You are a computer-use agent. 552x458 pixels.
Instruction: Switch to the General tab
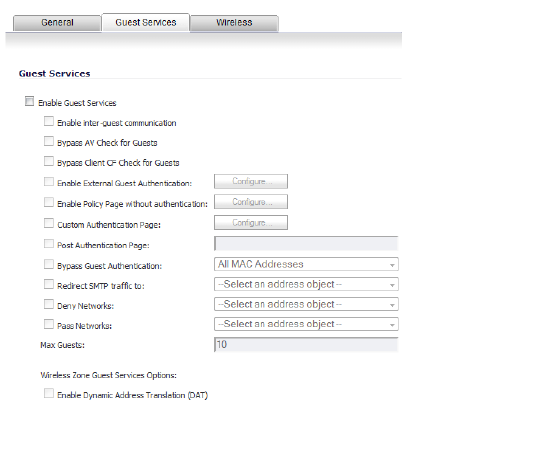click(x=57, y=23)
